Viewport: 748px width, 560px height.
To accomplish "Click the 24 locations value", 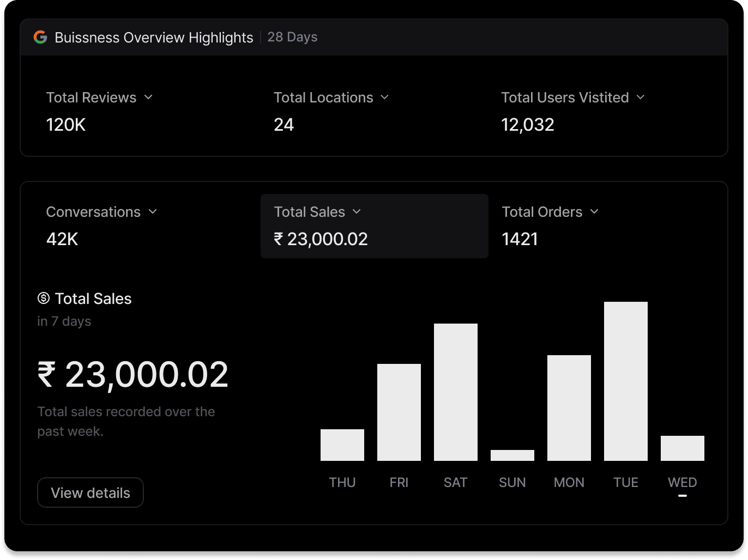I will (283, 125).
